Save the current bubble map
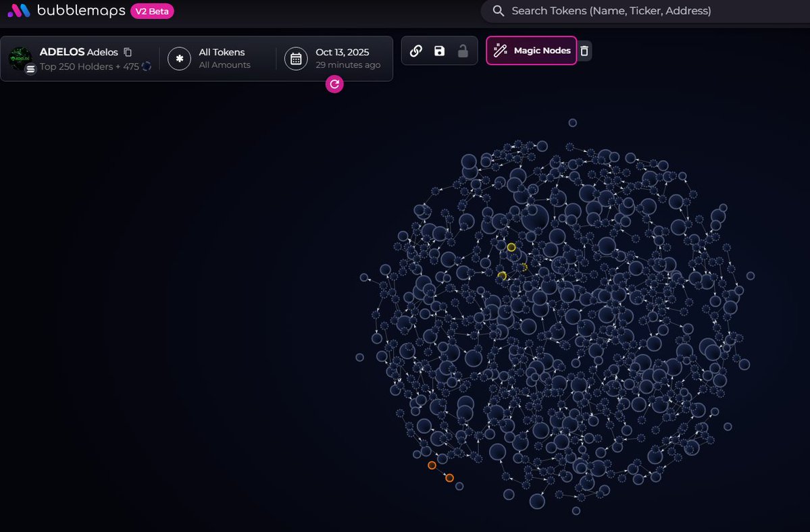Viewport: 810px width, 532px height. click(x=439, y=51)
